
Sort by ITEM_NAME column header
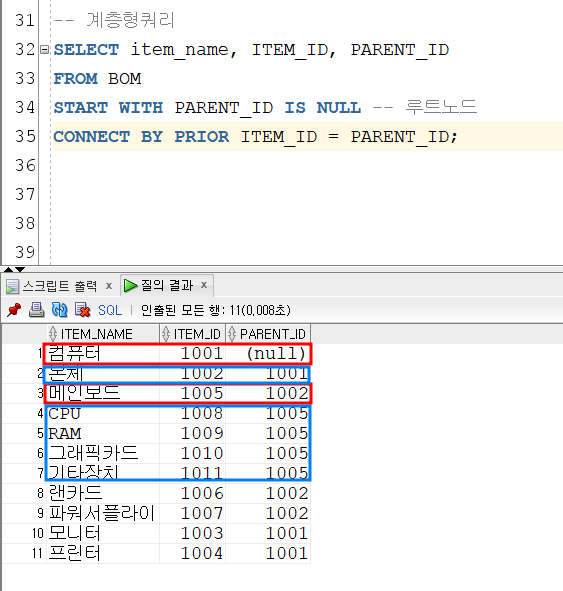point(104,334)
